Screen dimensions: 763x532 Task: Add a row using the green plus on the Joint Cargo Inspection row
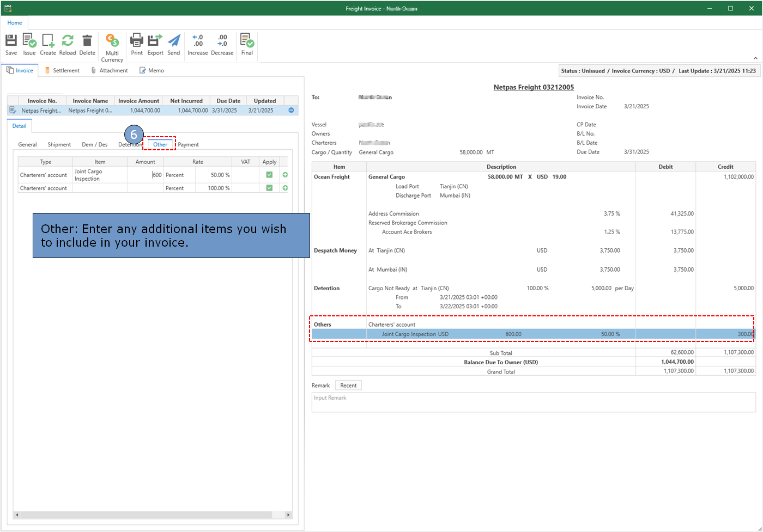pyautogui.click(x=285, y=175)
